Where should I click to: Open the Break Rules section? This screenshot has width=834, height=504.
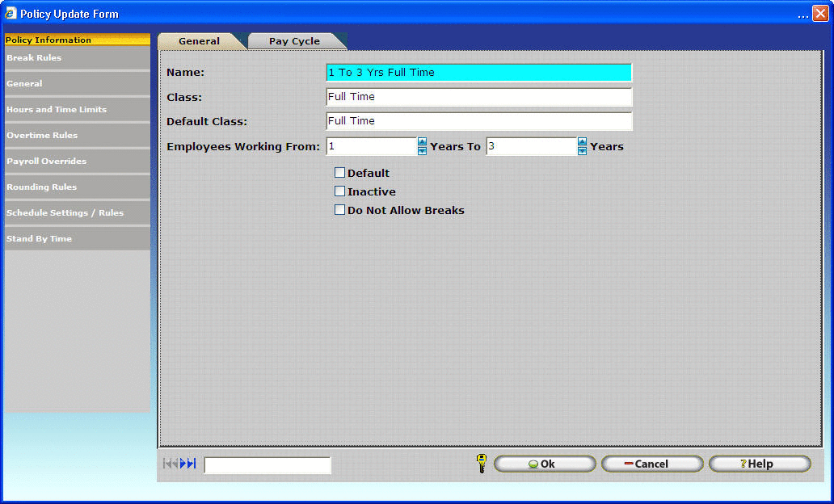pyautogui.click(x=77, y=58)
